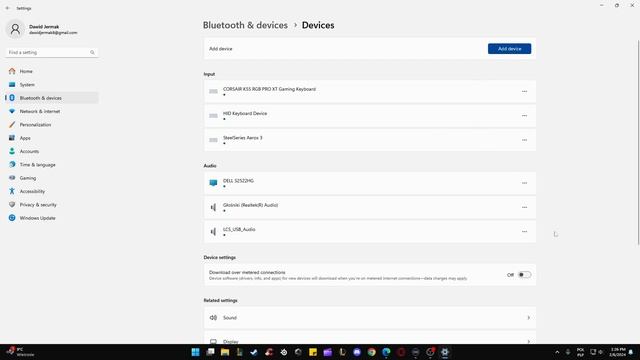Click the weather widget on taskbar
This screenshot has height=360, width=640.
coord(20,352)
